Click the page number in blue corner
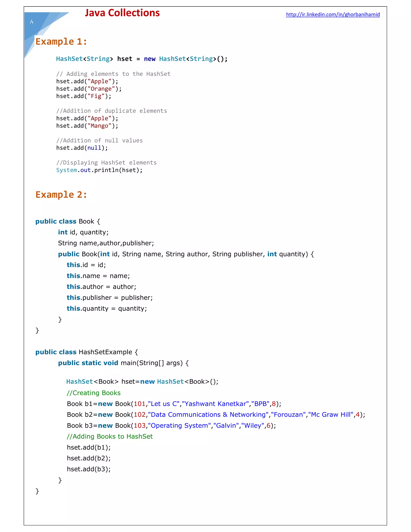The width and height of the screenshot is (411, 532). click(x=32, y=22)
